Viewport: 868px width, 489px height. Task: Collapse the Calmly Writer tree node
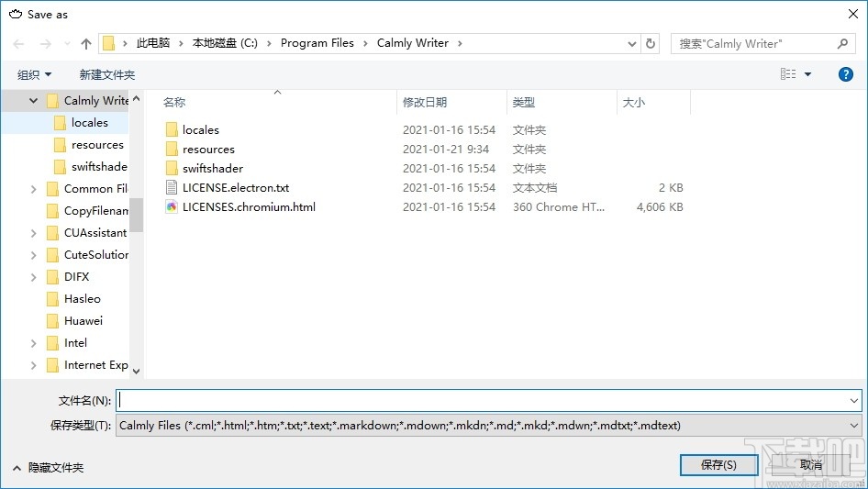pos(33,101)
